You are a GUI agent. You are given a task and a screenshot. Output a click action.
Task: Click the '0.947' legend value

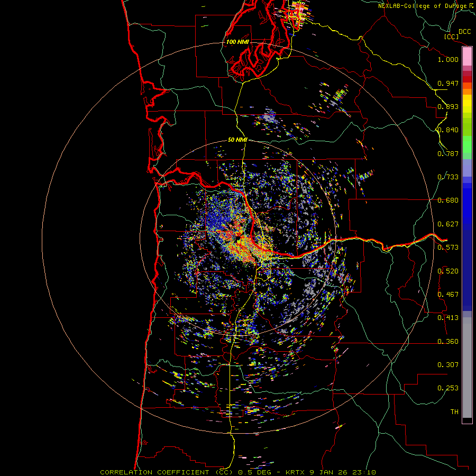(x=448, y=83)
